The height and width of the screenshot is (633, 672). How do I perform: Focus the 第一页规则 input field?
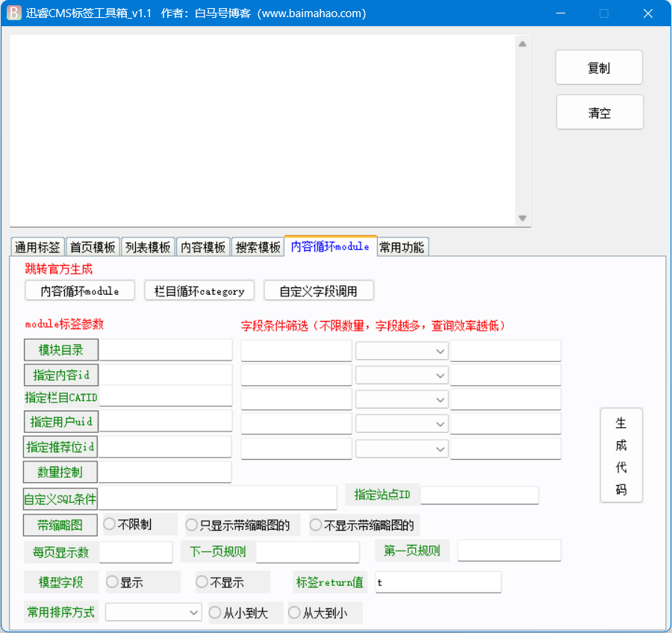(509, 550)
